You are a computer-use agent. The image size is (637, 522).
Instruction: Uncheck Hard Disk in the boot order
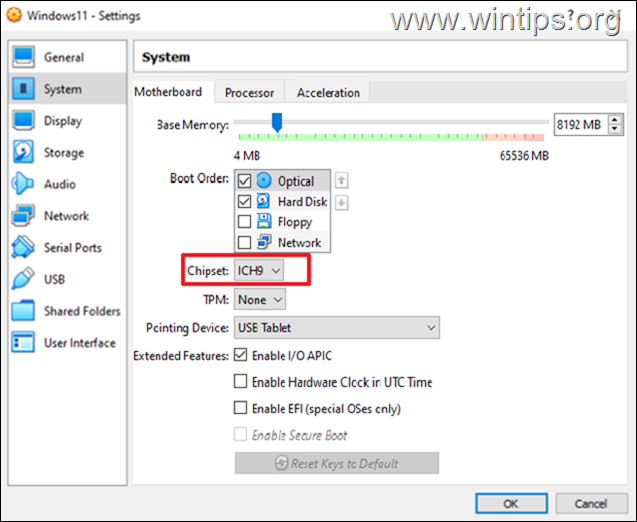(x=244, y=201)
